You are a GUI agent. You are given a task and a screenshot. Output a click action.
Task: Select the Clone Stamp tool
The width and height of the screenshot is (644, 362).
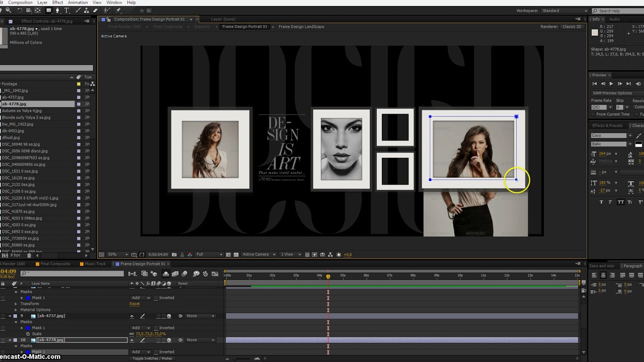click(87, 11)
